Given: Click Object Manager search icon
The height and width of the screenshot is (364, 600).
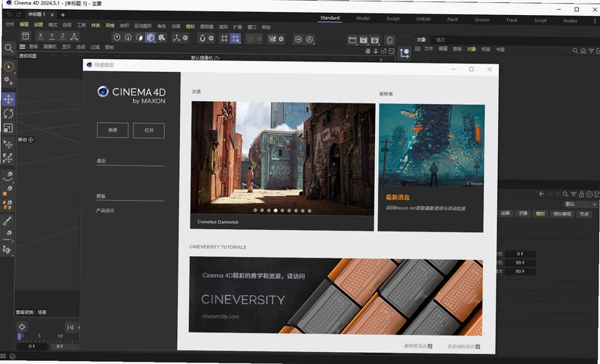Looking at the screenshot, I should (575, 50).
